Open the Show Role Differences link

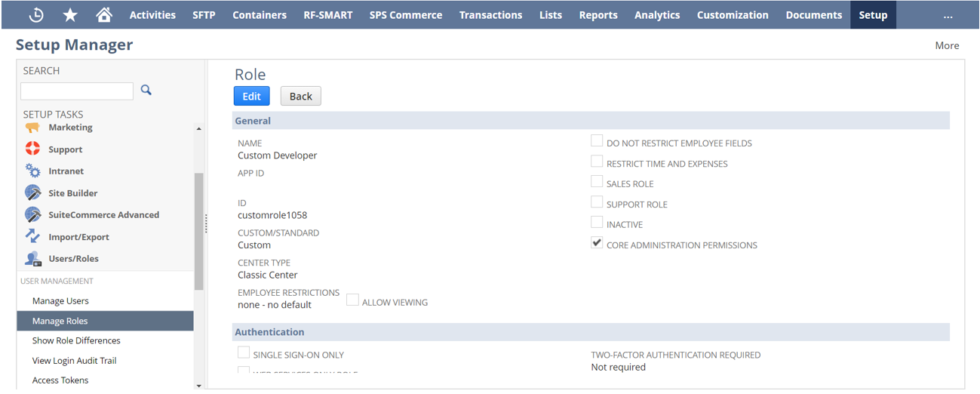pyautogui.click(x=76, y=340)
